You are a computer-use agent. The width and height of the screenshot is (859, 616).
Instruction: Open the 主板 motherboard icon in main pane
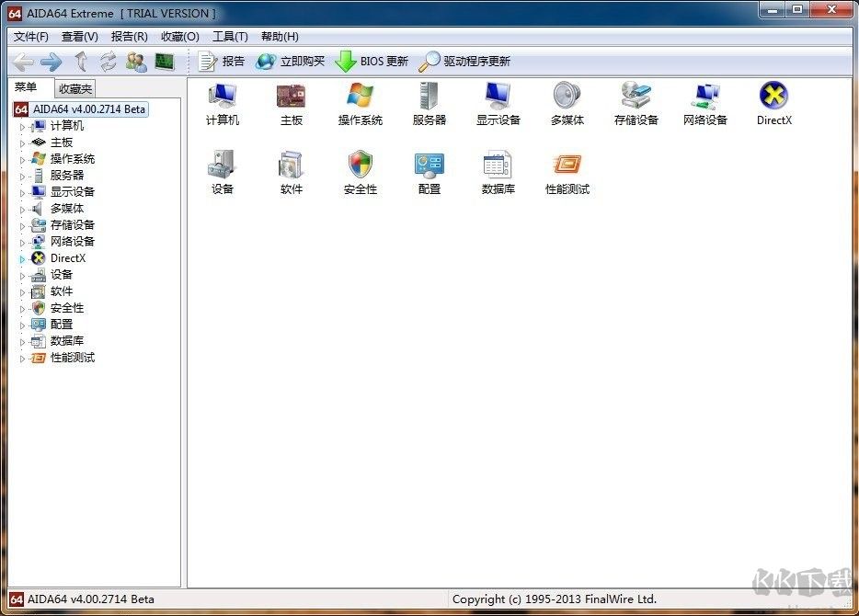[291, 96]
